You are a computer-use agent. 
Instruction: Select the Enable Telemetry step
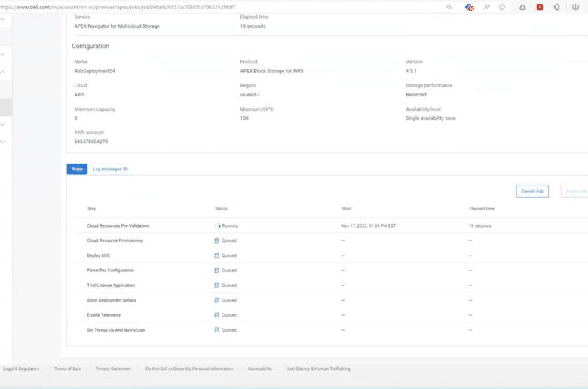click(103, 315)
